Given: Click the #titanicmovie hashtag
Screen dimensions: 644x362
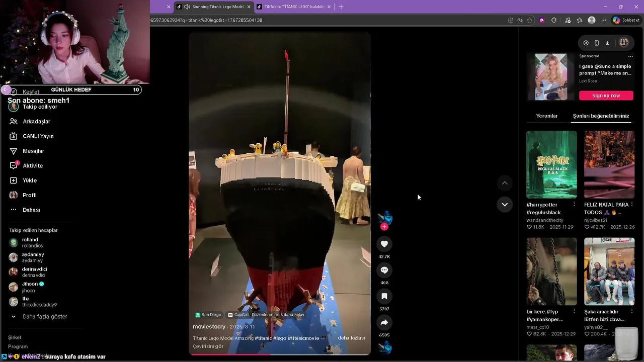Looking at the screenshot, I should click(x=303, y=338).
